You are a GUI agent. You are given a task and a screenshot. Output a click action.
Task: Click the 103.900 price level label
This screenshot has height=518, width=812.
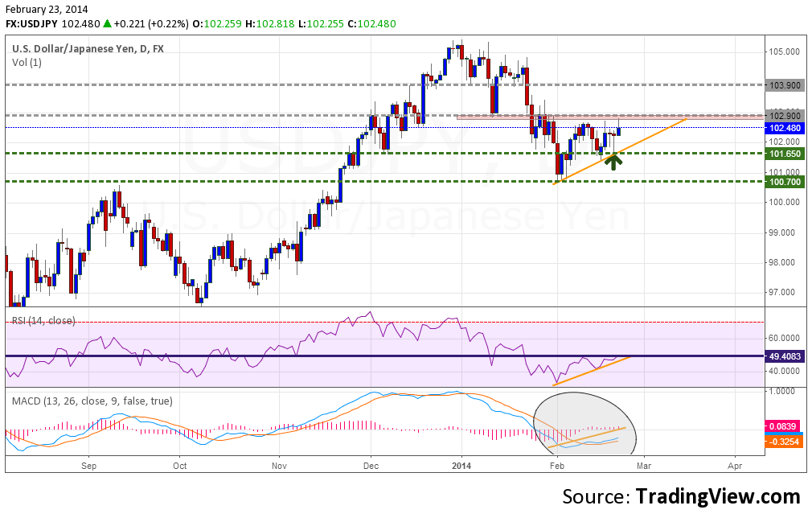(x=785, y=85)
